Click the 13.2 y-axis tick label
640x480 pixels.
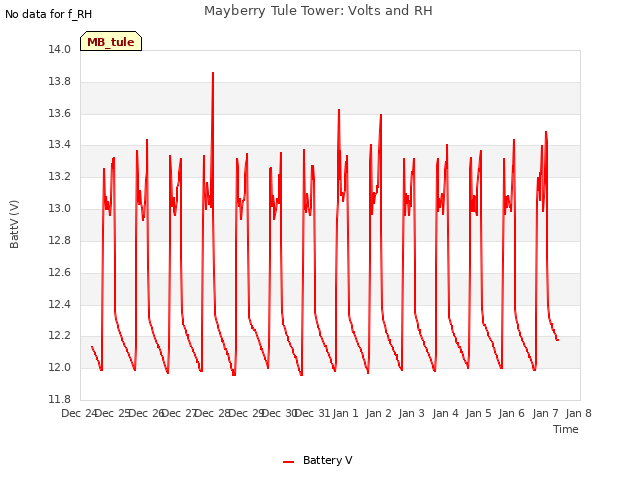(59, 177)
